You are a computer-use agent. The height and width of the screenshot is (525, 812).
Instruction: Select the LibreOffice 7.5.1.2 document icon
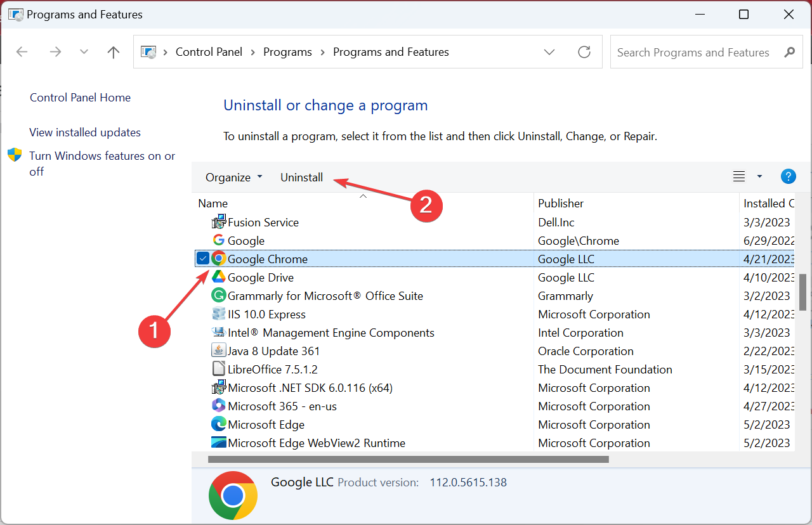218,368
